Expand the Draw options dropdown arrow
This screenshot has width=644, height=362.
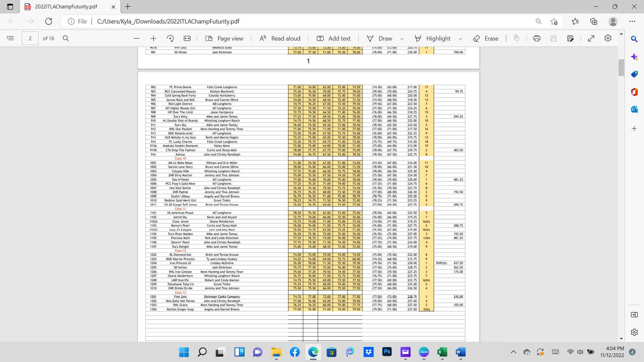402,39
